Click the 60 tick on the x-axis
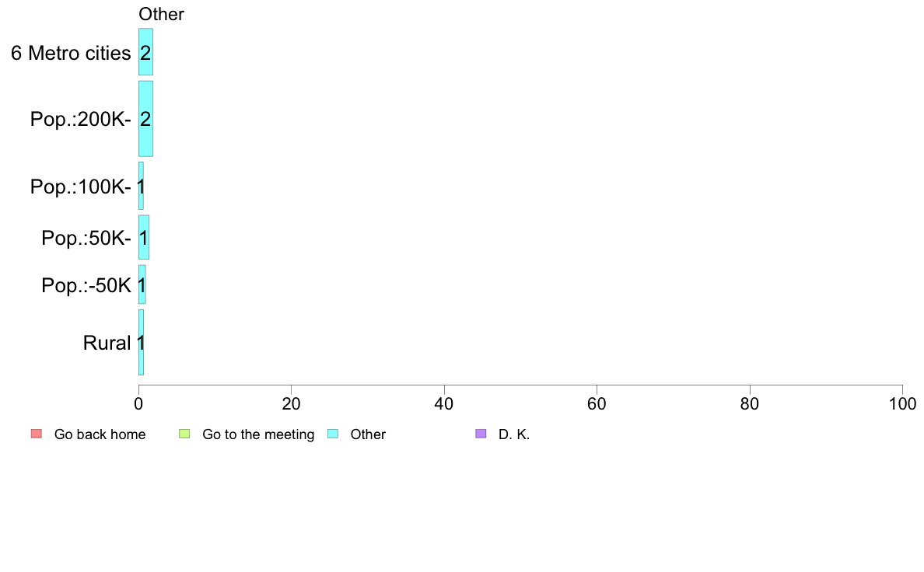The height and width of the screenshot is (572, 924). coord(597,403)
